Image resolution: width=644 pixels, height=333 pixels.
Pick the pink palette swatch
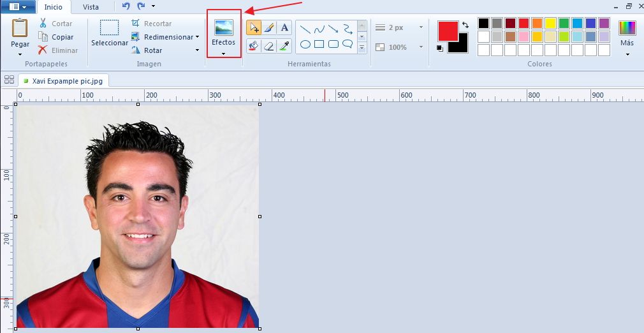point(523,36)
